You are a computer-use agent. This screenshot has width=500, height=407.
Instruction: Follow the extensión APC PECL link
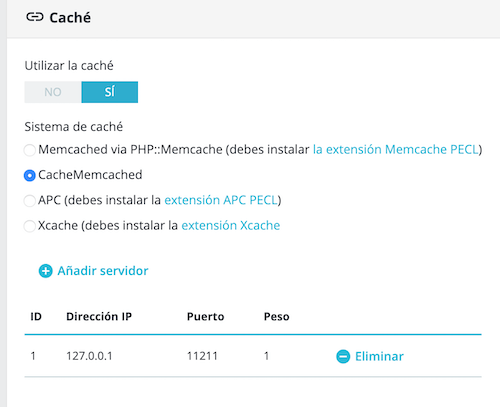click(221, 200)
